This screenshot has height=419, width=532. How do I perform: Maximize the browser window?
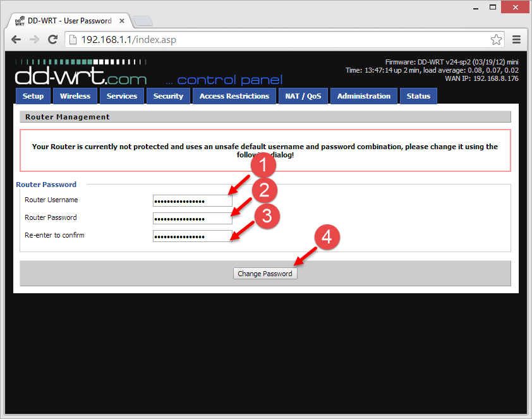(493, 7)
